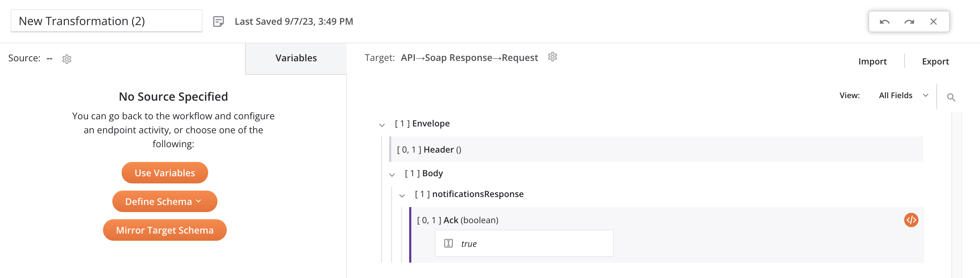
Task: Click the redo arrow icon
Action: pyautogui.click(x=909, y=22)
